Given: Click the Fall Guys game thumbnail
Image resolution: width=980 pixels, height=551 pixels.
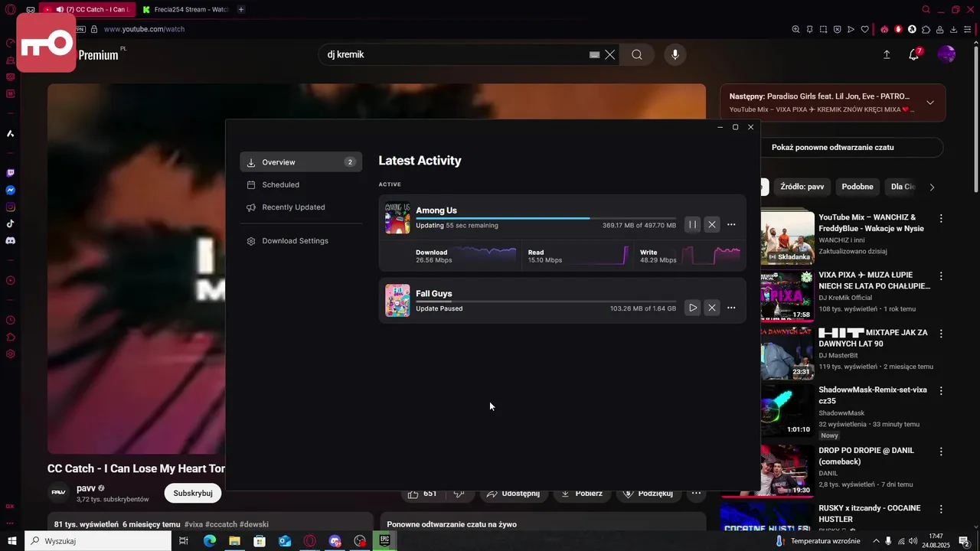Looking at the screenshot, I should (x=397, y=301).
